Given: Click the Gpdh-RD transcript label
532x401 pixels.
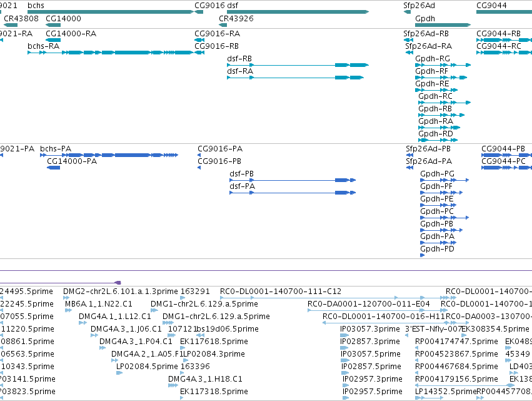Looking at the screenshot, I should coord(436,134).
